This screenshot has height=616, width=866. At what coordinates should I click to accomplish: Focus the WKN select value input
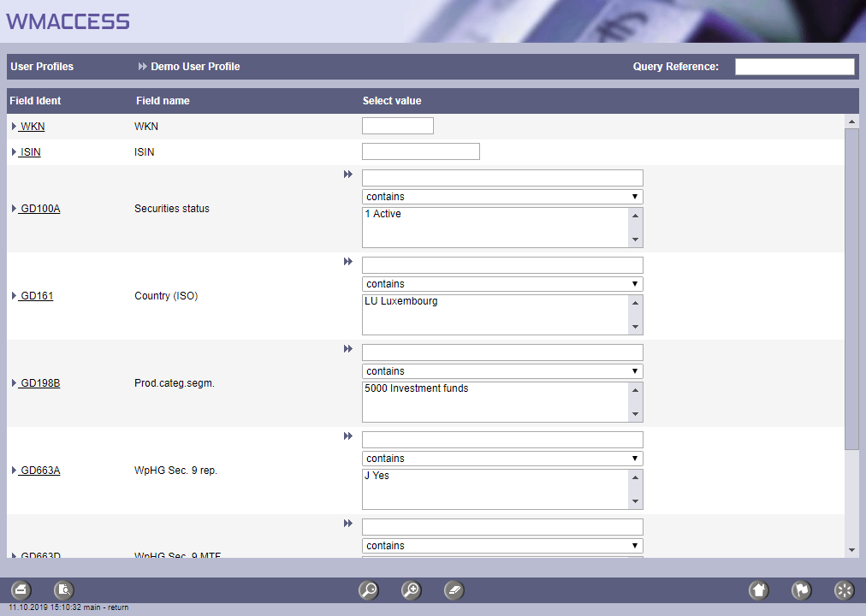398,126
